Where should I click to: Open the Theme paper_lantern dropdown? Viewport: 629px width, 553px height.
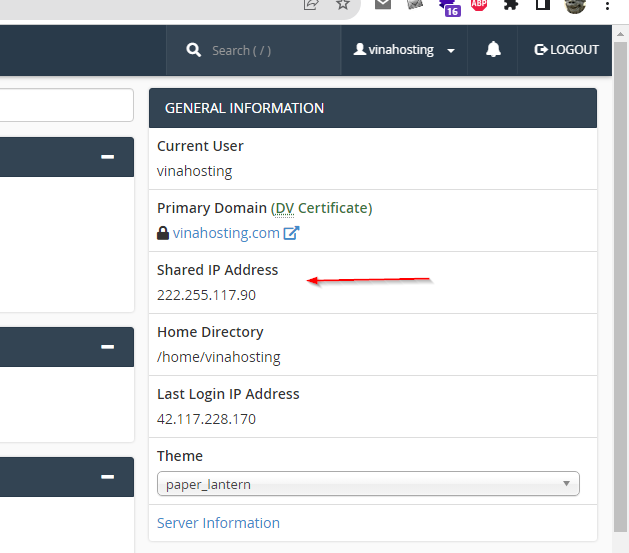368,484
